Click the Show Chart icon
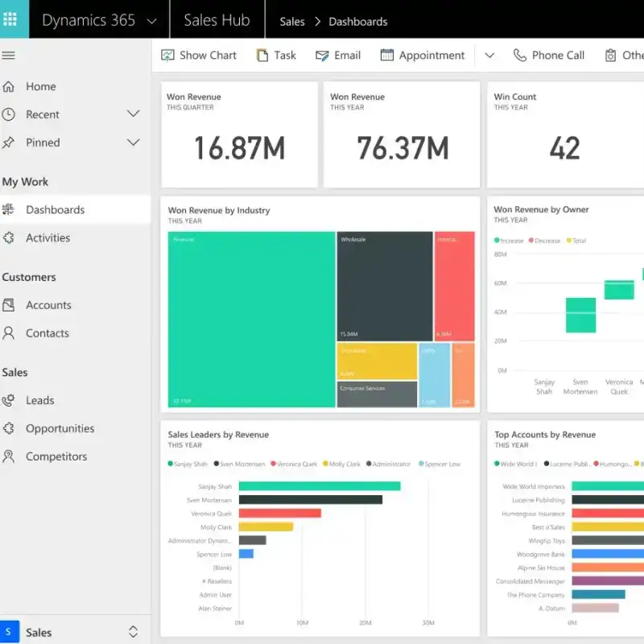The image size is (644, 644). pyautogui.click(x=167, y=56)
